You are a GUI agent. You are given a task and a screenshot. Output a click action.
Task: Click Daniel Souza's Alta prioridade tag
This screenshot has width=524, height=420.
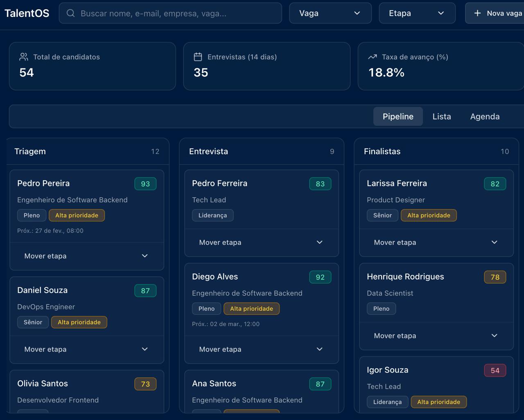[x=79, y=322]
